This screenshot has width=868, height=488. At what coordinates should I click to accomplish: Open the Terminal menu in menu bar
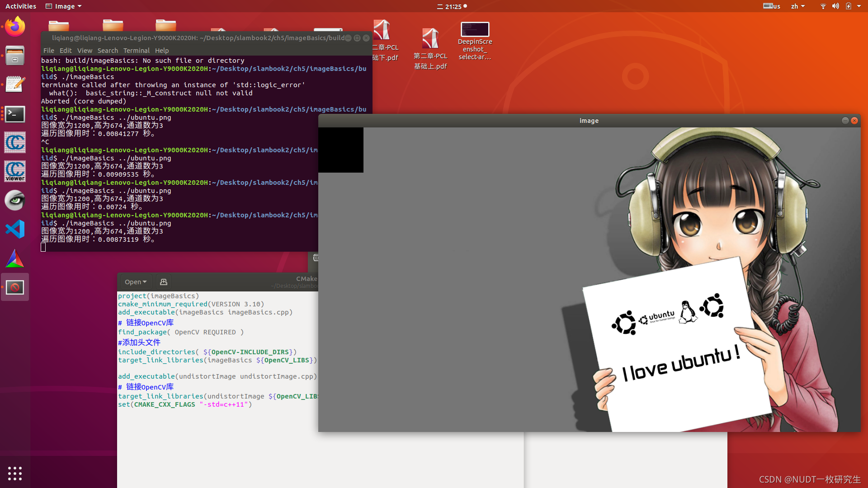(136, 51)
